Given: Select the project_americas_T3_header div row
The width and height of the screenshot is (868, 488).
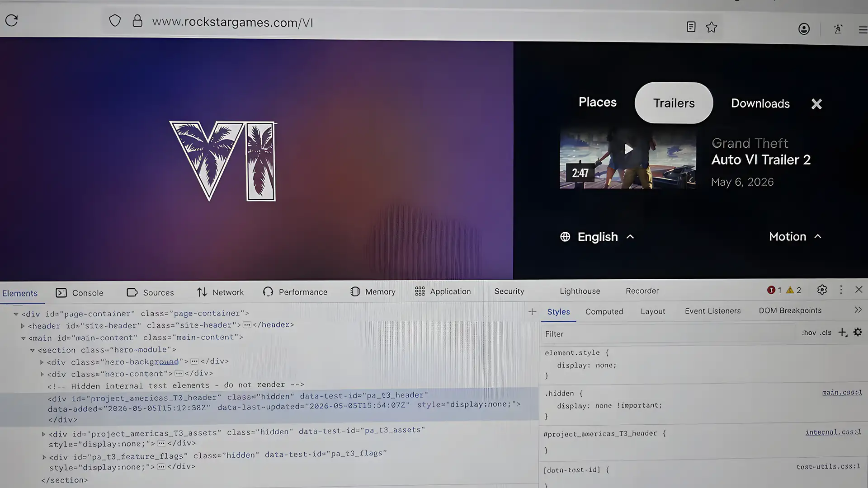Looking at the screenshot, I should 269,407.
